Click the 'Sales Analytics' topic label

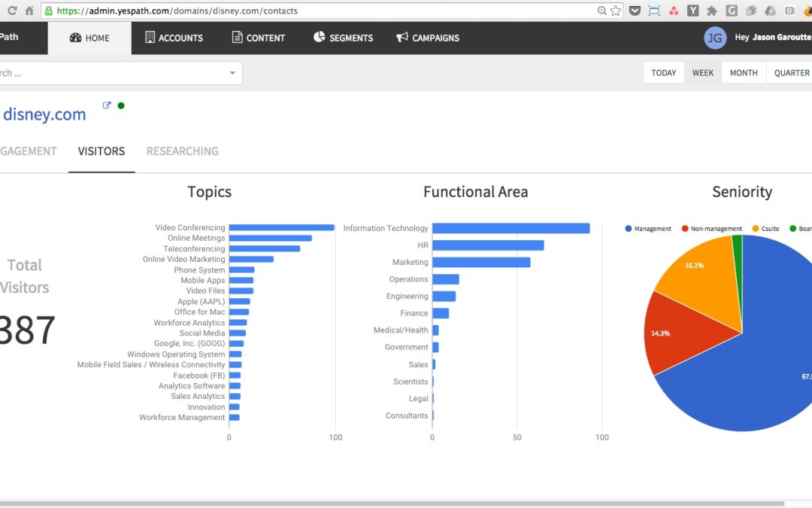pos(198,397)
